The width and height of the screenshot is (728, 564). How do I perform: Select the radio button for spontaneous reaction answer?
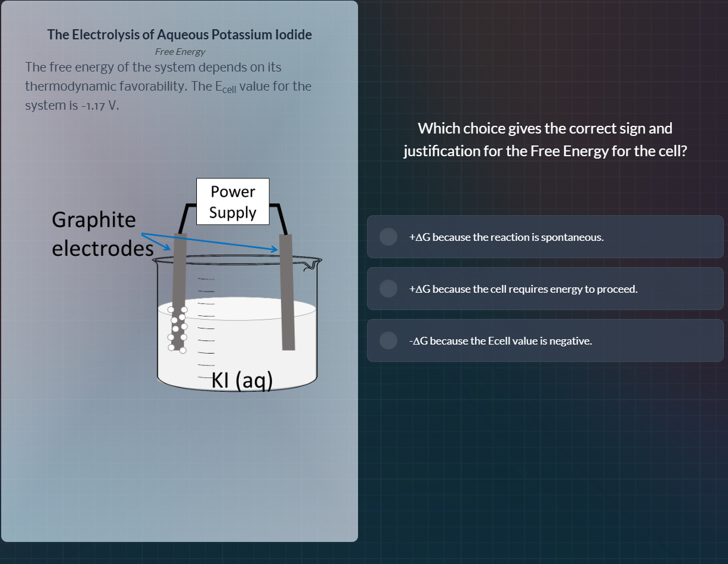tap(388, 237)
